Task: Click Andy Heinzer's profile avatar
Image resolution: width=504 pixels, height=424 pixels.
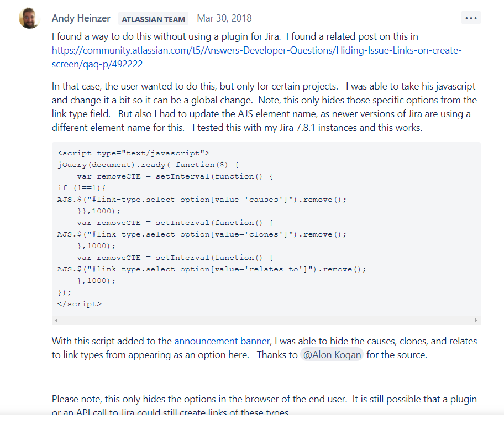Action: click(x=30, y=18)
